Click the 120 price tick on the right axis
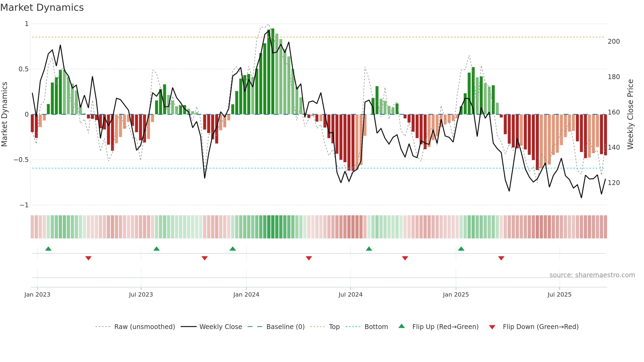 614,183
